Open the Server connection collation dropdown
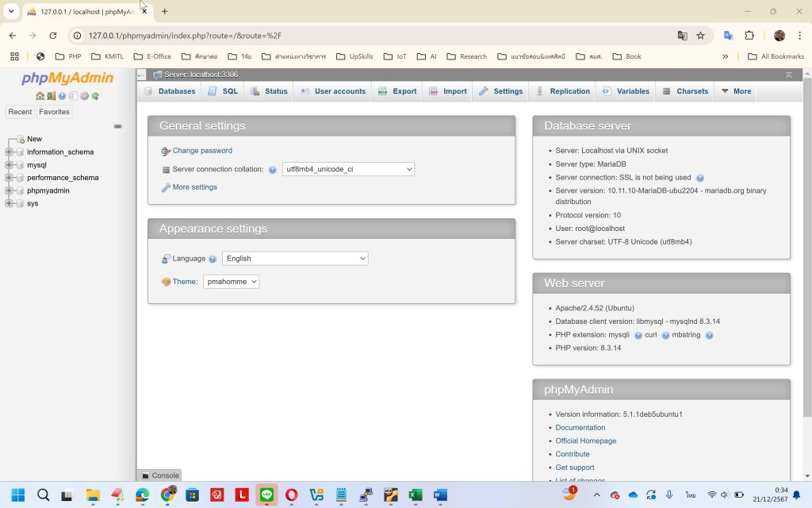Image resolution: width=812 pixels, height=508 pixels. point(349,170)
